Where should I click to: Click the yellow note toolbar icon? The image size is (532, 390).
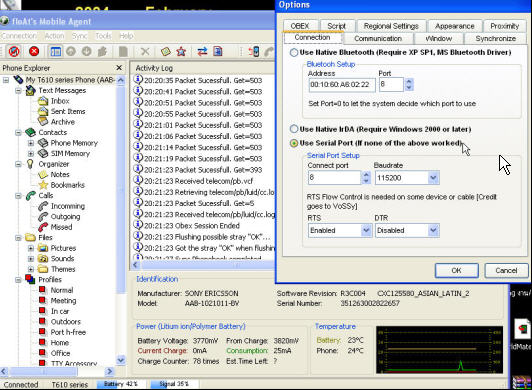tap(166, 52)
